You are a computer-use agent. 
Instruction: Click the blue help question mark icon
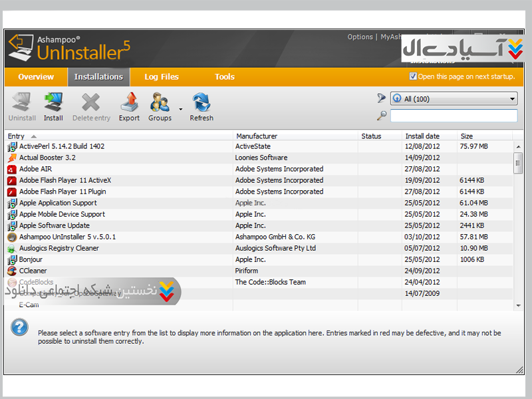tap(20, 327)
